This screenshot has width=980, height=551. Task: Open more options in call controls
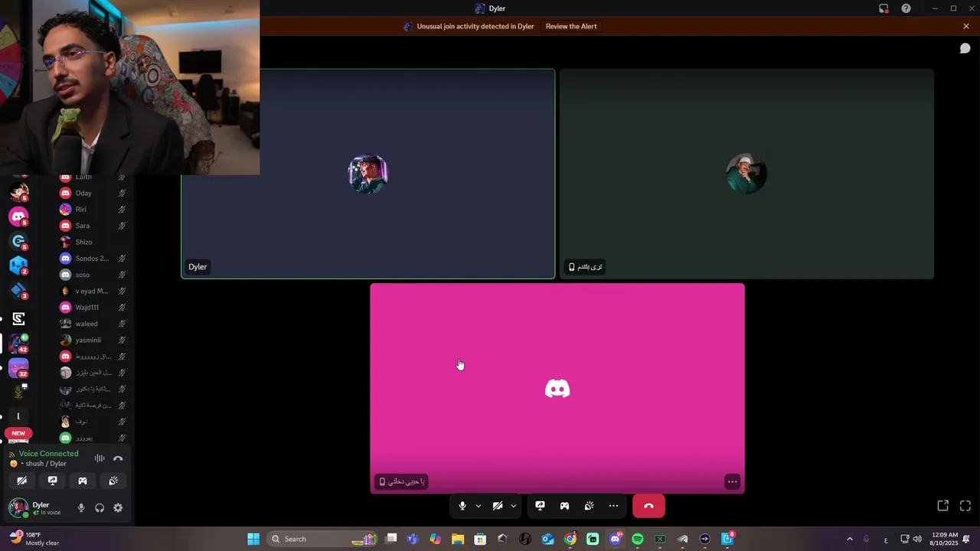tap(613, 506)
